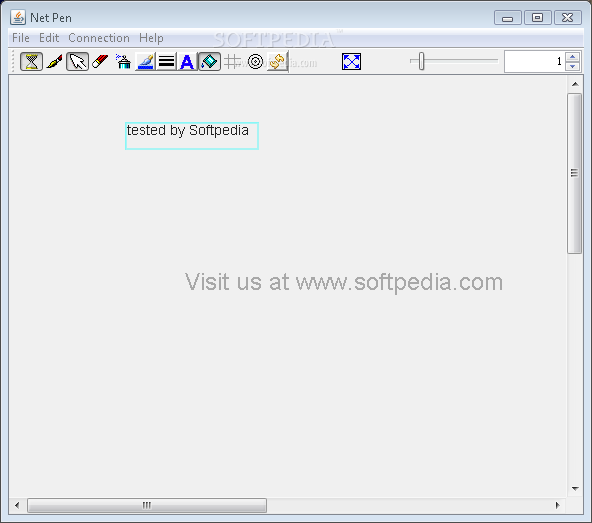Image resolution: width=592 pixels, height=523 pixels.
Task: Open the Help menu
Action: point(151,38)
